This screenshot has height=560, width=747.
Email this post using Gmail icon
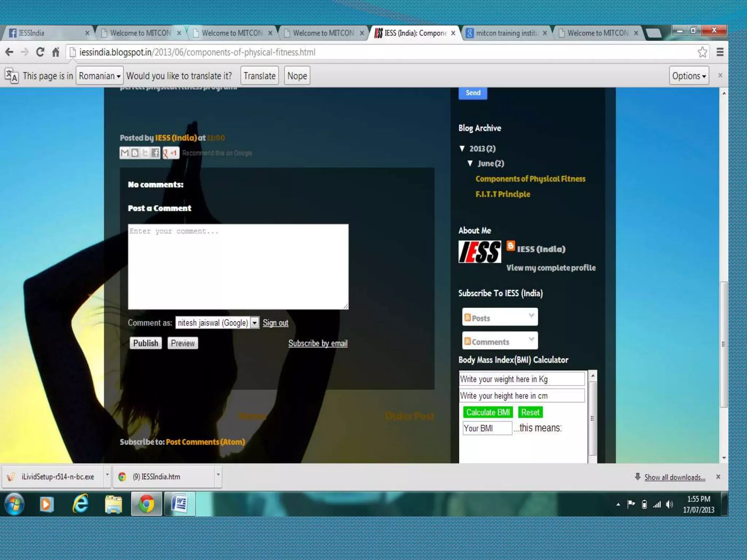click(x=125, y=153)
